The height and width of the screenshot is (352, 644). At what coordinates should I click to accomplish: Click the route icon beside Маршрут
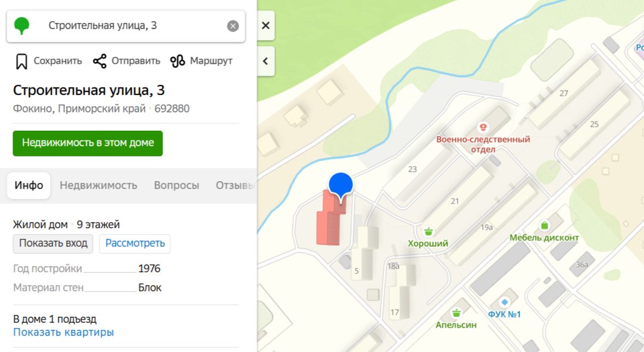pos(177,61)
